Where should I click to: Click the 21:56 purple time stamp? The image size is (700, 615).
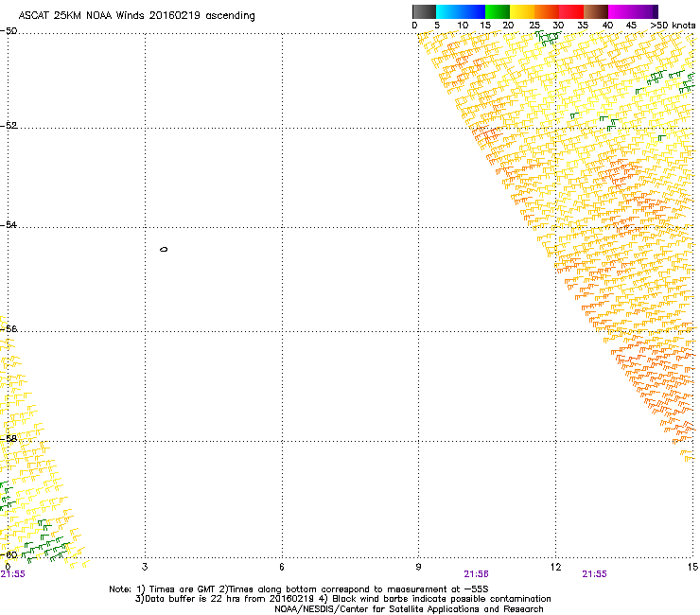tap(476, 574)
